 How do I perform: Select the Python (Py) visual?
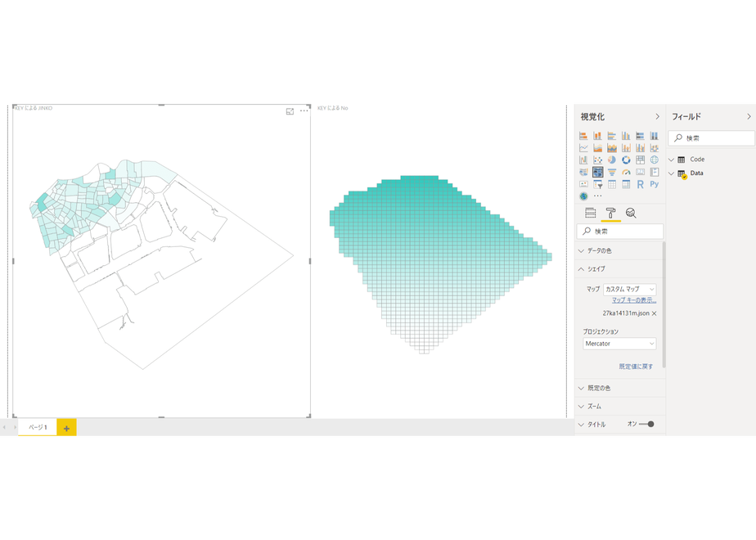point(655,184)
